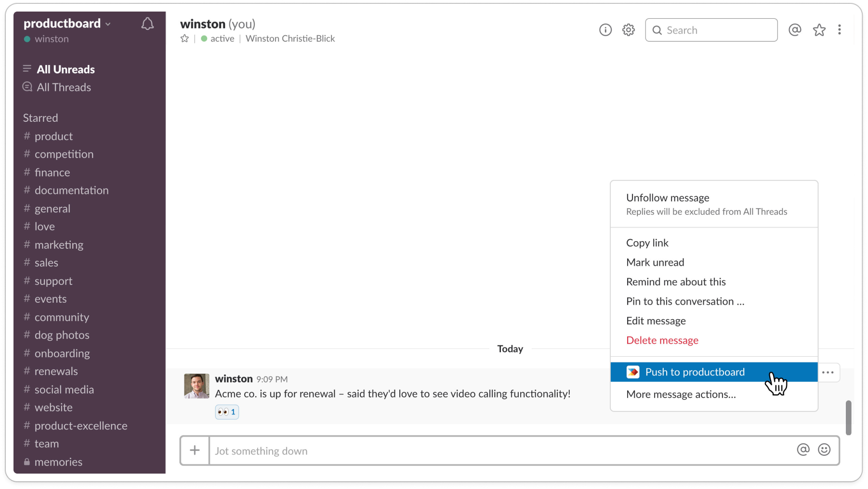Open the #product channel
868x489 pixels.
(x=48, y=136)
